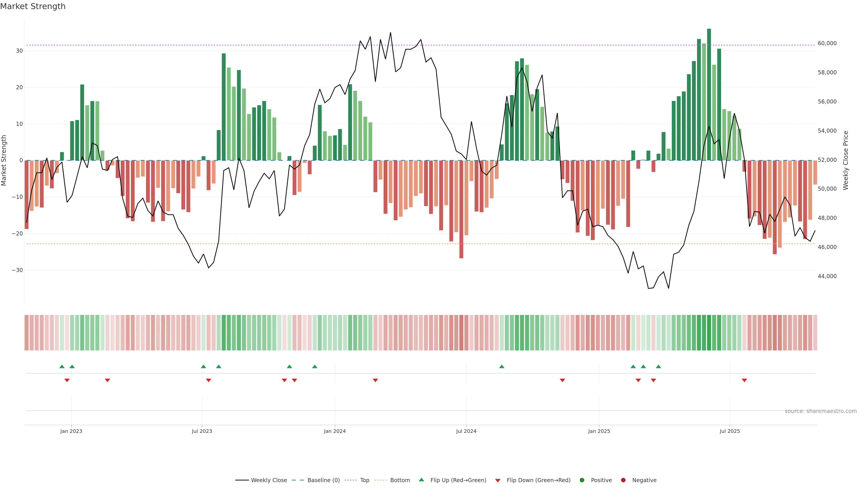Click the green Flip Up legend triangle
The image size is (868, 488).
point(421,480)
